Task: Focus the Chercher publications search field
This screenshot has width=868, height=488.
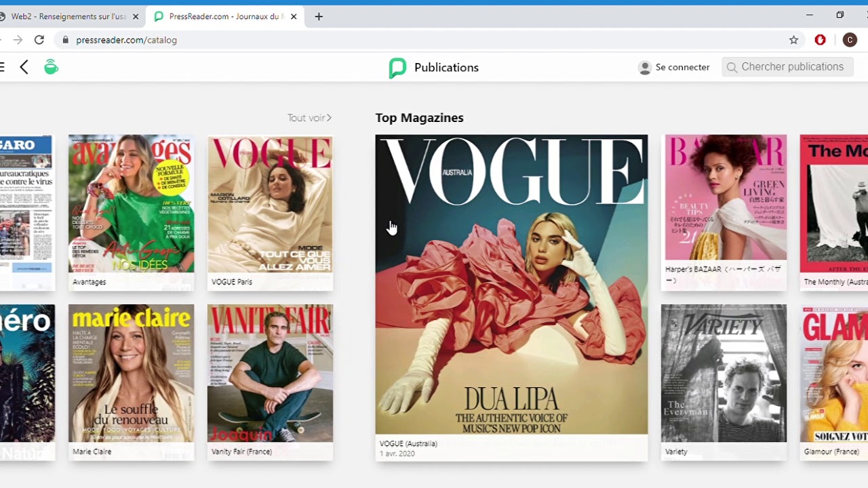Action: click(x=787, y=67)
